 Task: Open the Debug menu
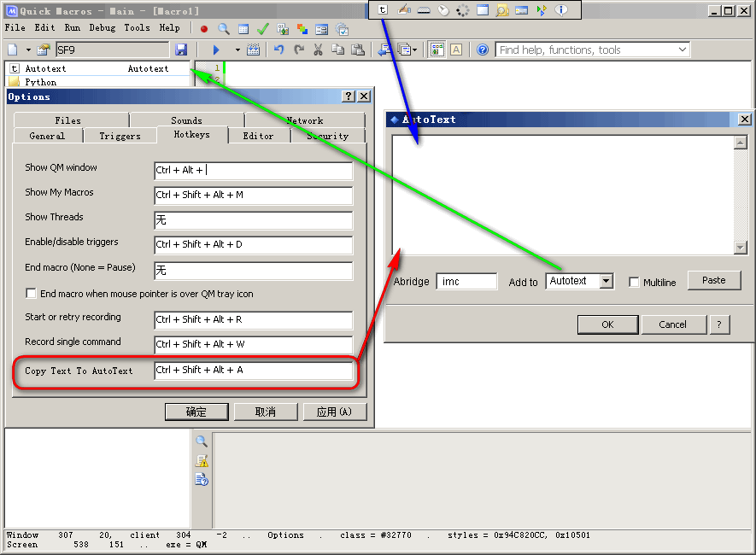tap(103, 28)
